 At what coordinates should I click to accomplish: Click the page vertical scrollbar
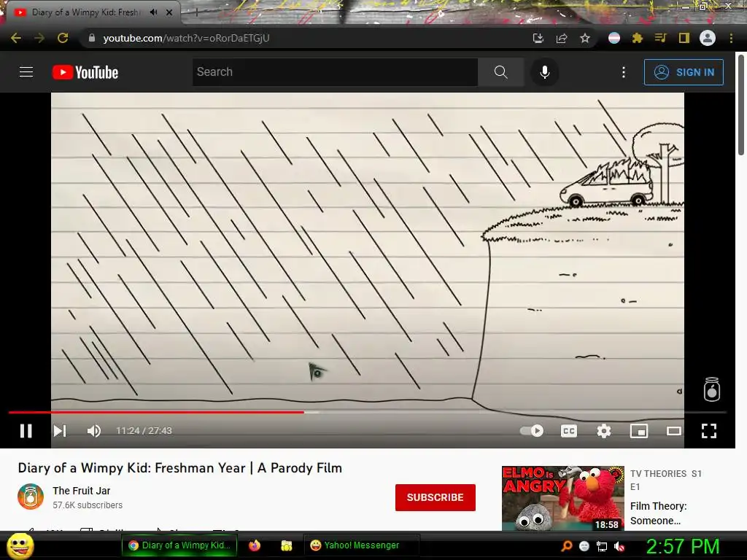pos(741,105)
